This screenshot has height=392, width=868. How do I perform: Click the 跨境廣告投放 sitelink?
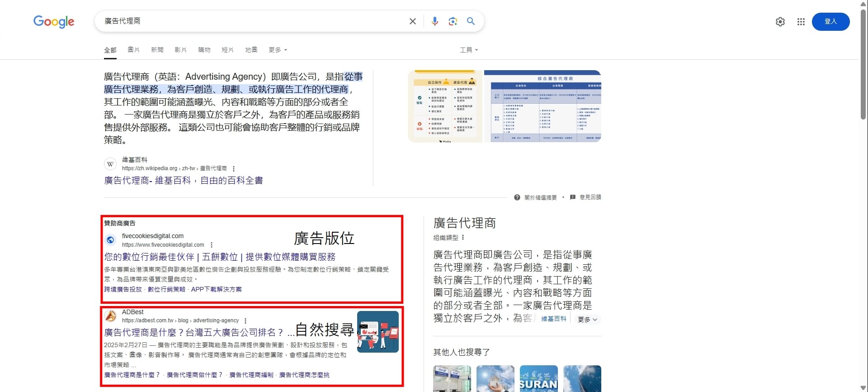click(x=123, y=289)
